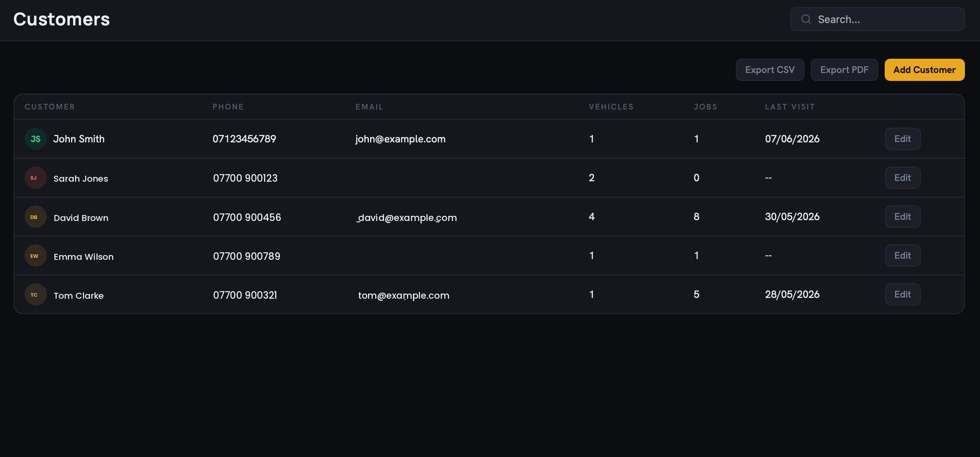Click Sarah Jones's jobs count 0
This screenshot has height=457, width=980.
pyautogui.click(x=696, y=178)
